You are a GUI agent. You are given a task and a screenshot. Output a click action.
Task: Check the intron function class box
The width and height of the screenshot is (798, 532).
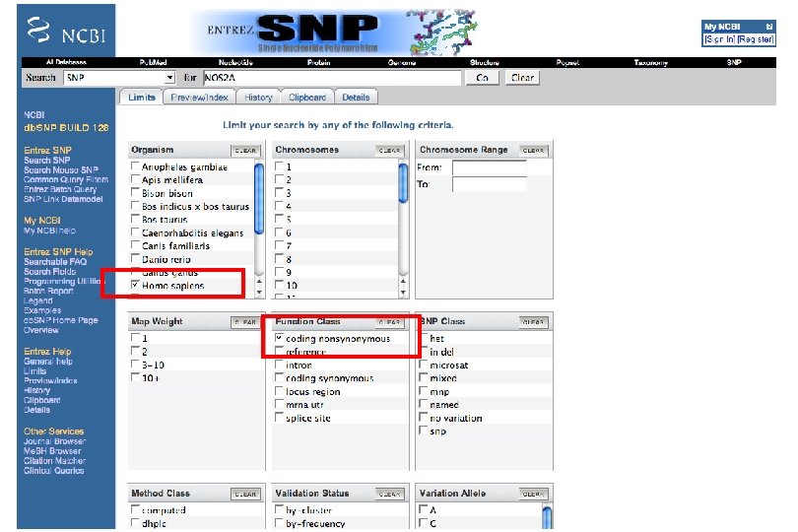point(279,365)
